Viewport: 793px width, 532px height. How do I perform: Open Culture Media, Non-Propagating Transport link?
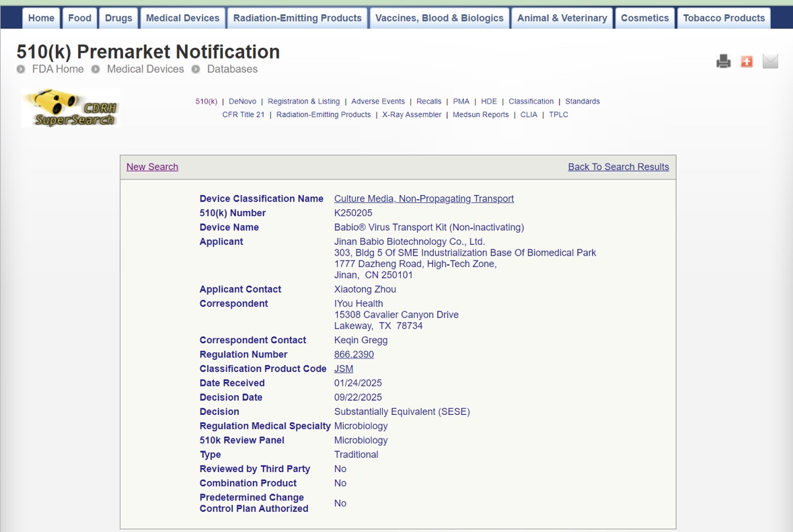point(424,199)
